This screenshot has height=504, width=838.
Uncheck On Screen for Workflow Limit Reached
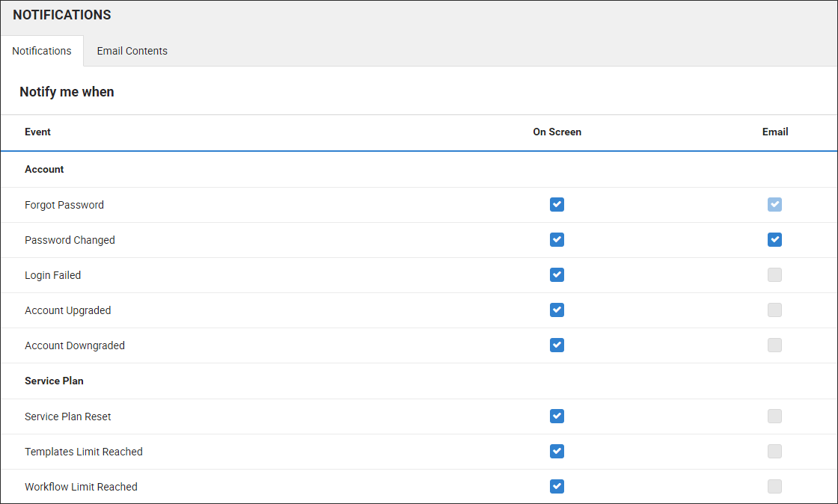click(x=557, y=487)
